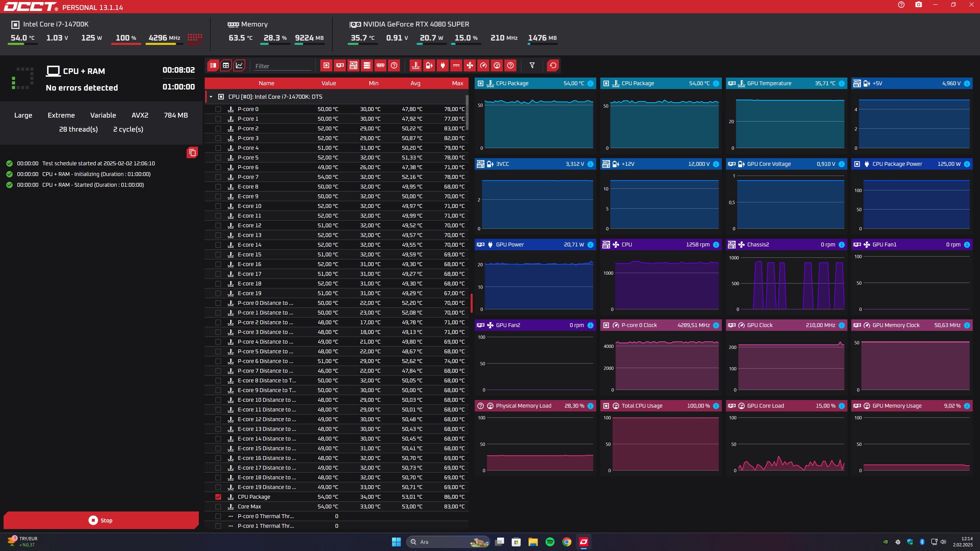Image resolution: width=980 pixels, height=551 pixels.
Task: Open Google Chrome from the taskbar
Action: (567, 542)
